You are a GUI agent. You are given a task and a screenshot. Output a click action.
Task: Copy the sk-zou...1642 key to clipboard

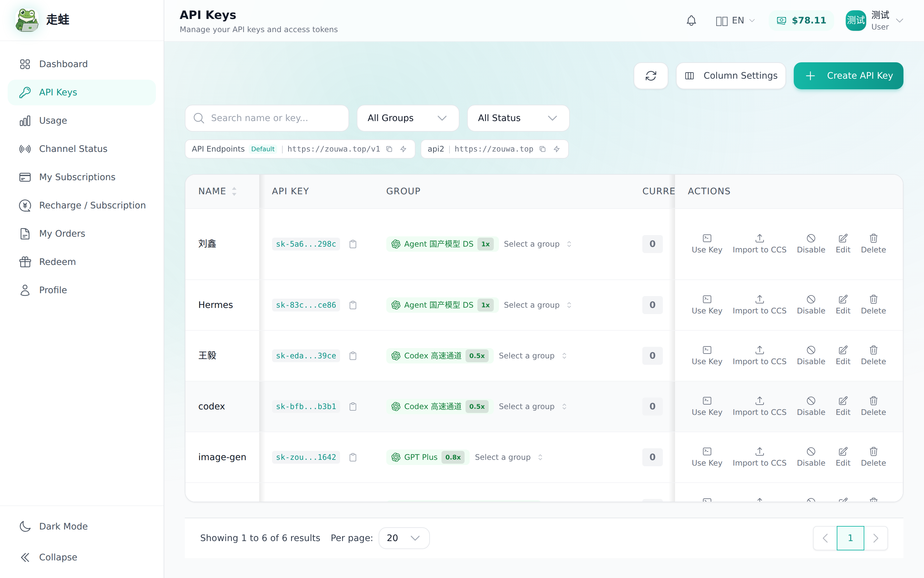(x=353, y=457)
